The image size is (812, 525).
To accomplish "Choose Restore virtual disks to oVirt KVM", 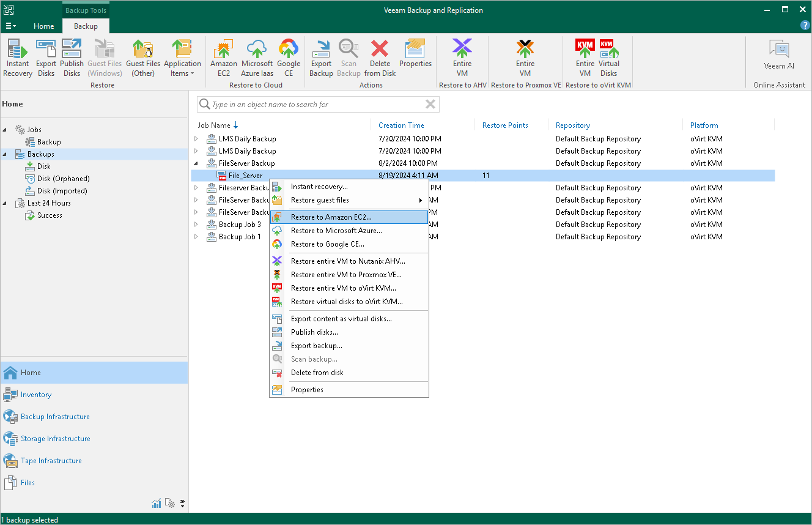I will 349,302.
